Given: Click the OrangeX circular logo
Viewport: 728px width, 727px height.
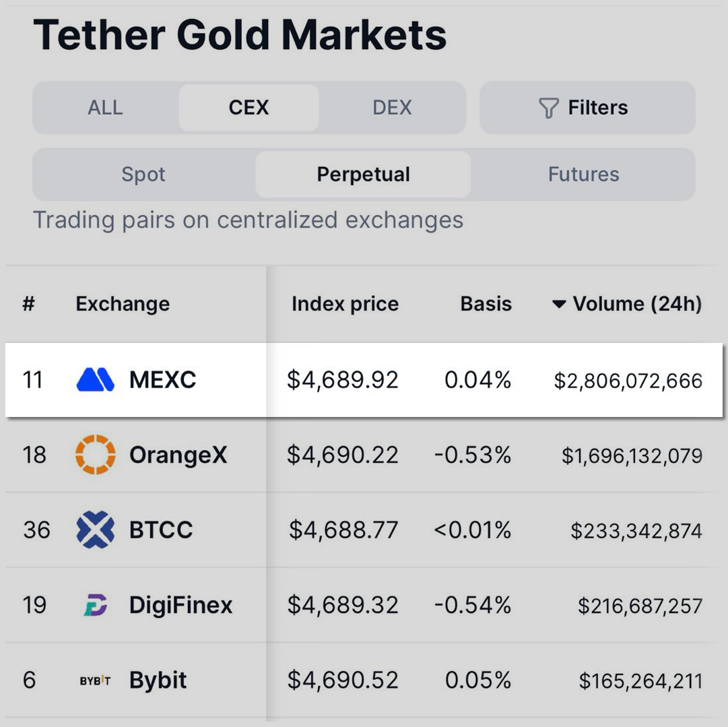Looking at the screenshot, I should coord(94,455).
